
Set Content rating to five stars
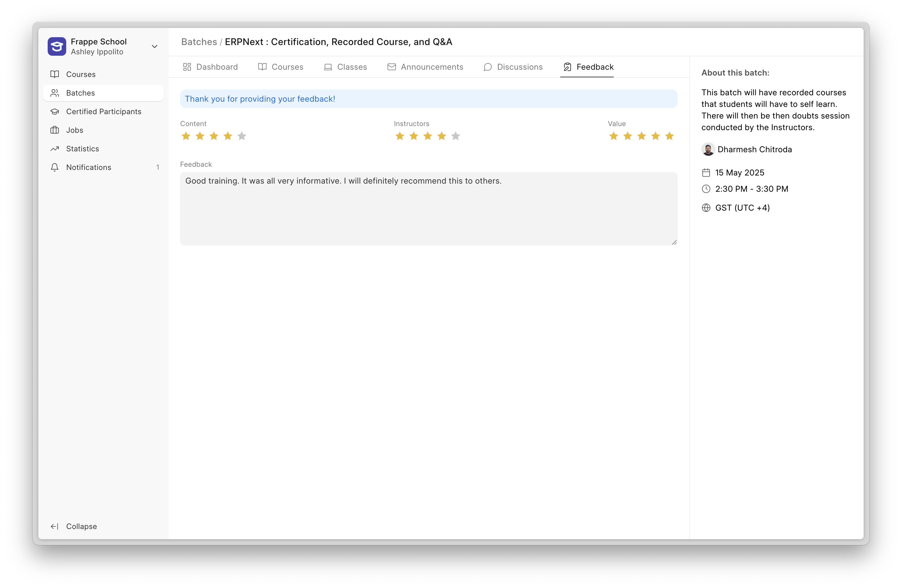(242, 136)
